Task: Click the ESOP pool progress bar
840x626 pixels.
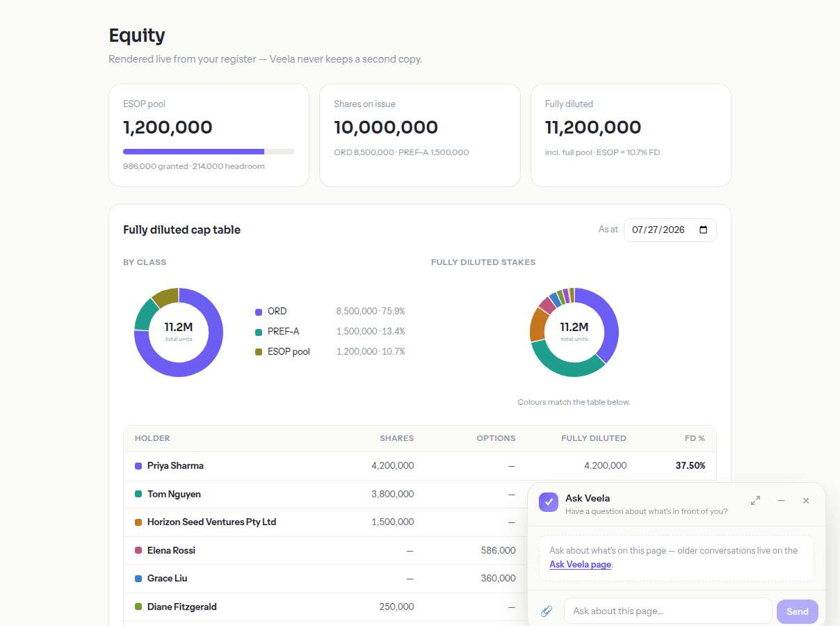Action: tap(209, 151)
